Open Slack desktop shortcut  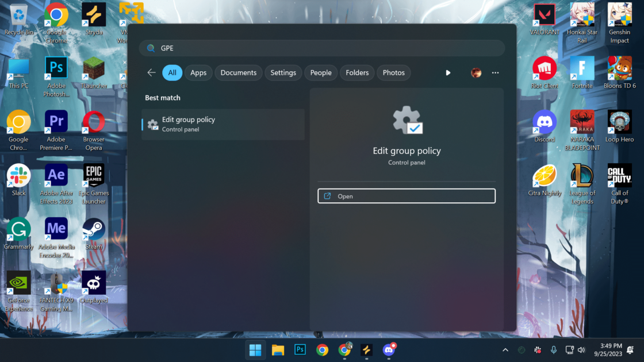tap(18, 180)
